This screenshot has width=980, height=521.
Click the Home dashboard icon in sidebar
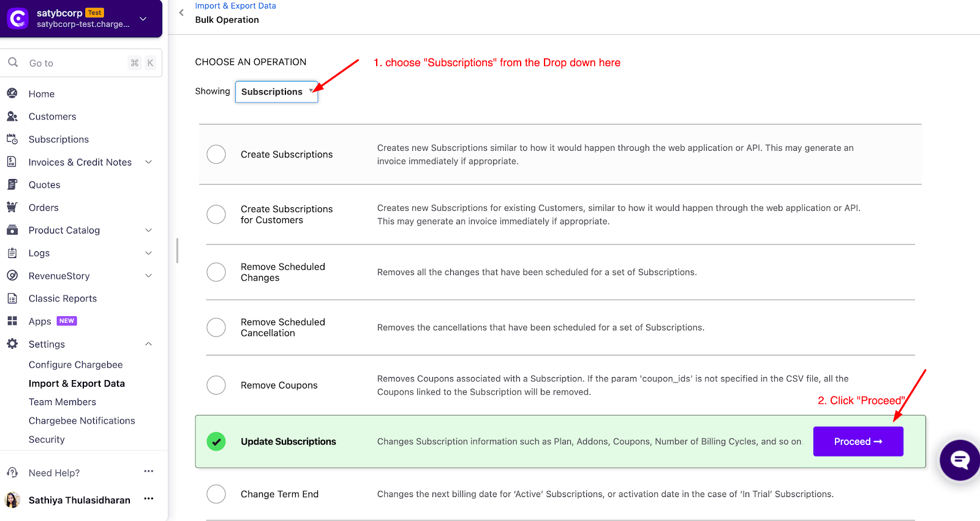12,93
